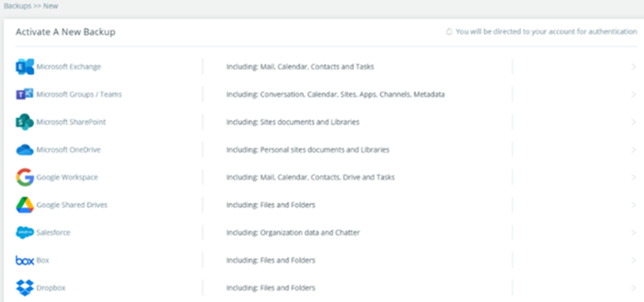The image size is (644, 302).
Task: Select the Salesforce label
Action: tap(53, 233)
